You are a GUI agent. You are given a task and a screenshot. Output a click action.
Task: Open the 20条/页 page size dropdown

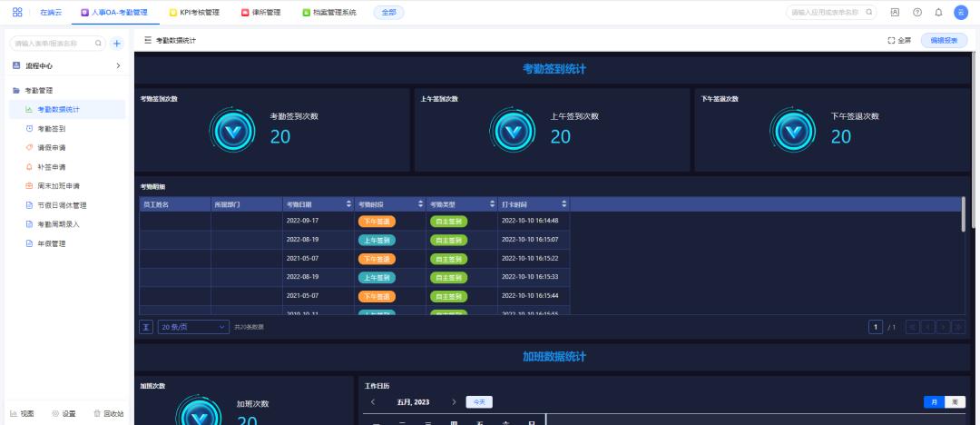click(x=194, y=327)
